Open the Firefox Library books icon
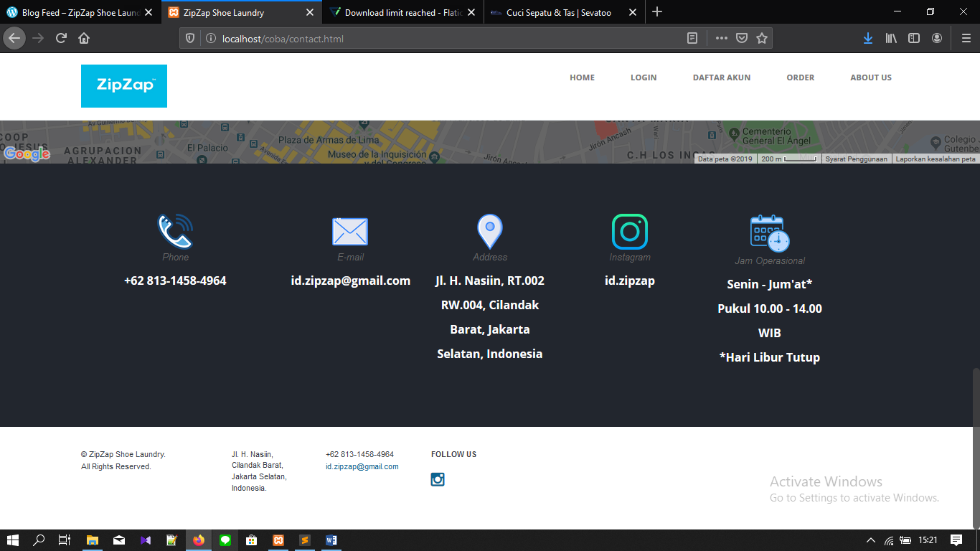This screenshot has width=980, height=551. [891, 38]
